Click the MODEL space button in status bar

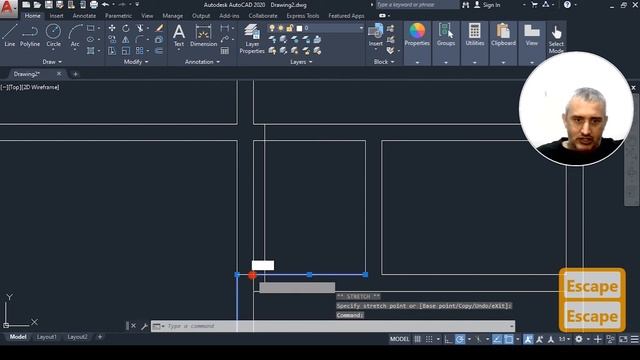[399, 339]
